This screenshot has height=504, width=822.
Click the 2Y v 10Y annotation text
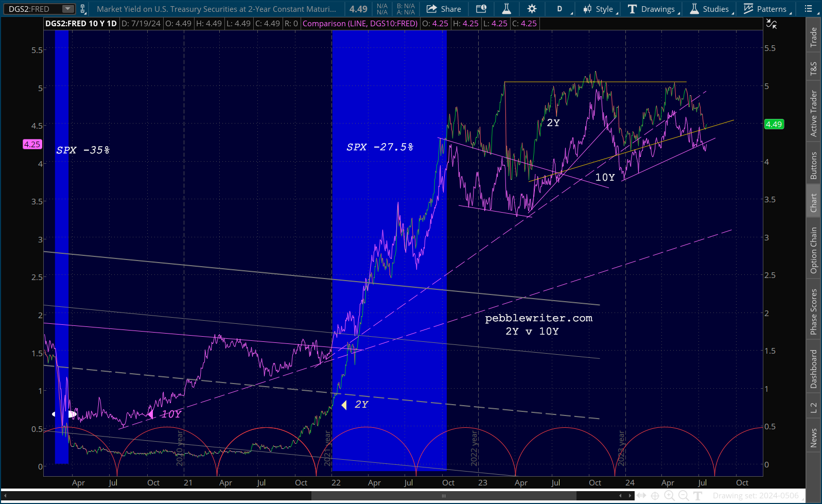click(532, 332)
